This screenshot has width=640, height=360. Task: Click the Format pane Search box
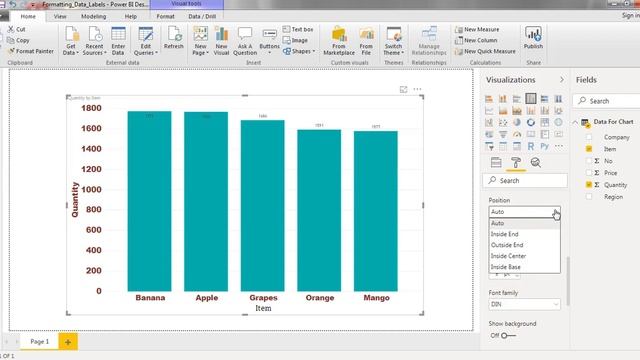525,180
